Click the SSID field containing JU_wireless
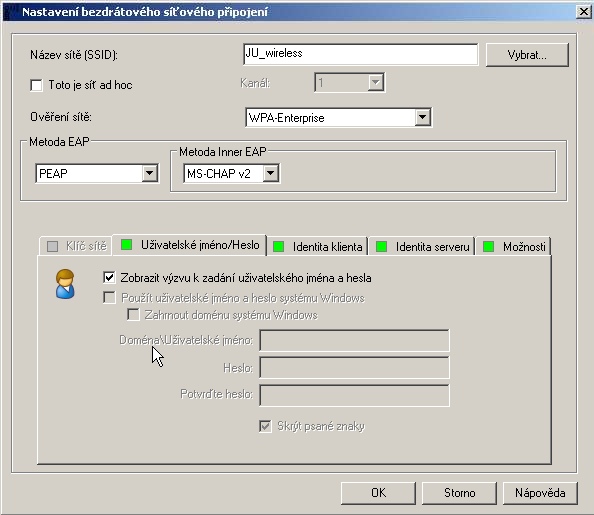 [x=360, y=54]
